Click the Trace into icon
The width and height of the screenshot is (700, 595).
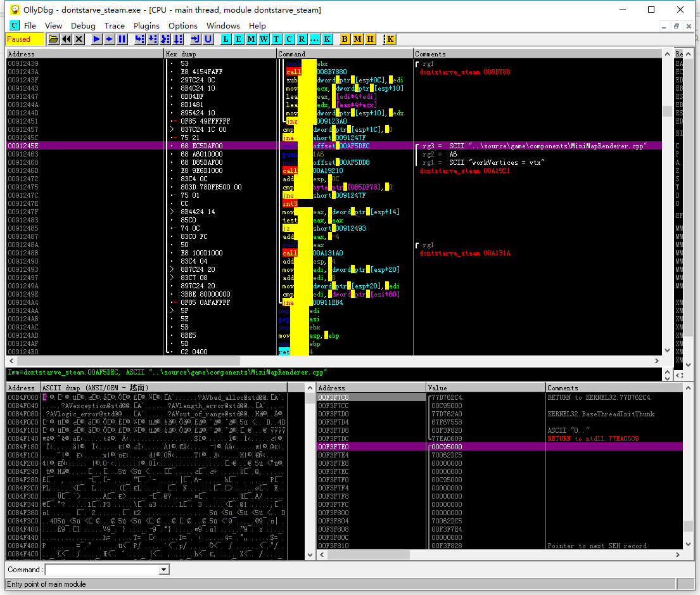[x=165, y=39]
